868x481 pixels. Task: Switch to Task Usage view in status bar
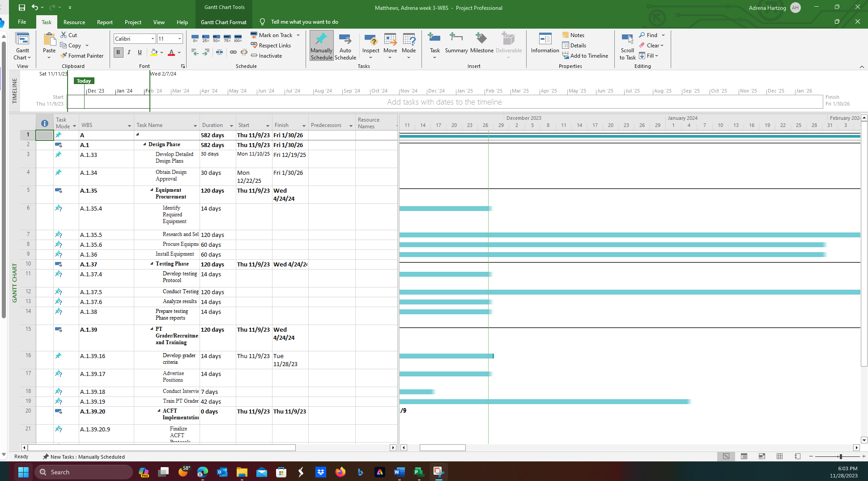click(x=744, y=456)
